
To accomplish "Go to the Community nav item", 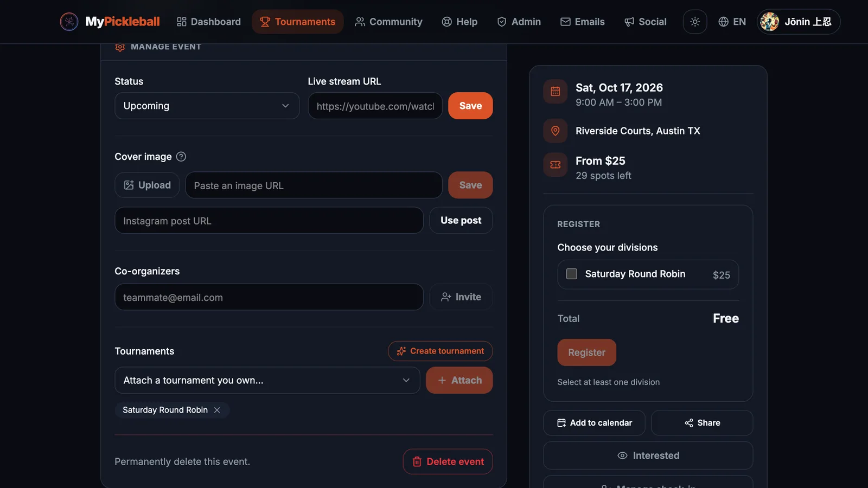I will pyautogui.click(x=388, y=22).
